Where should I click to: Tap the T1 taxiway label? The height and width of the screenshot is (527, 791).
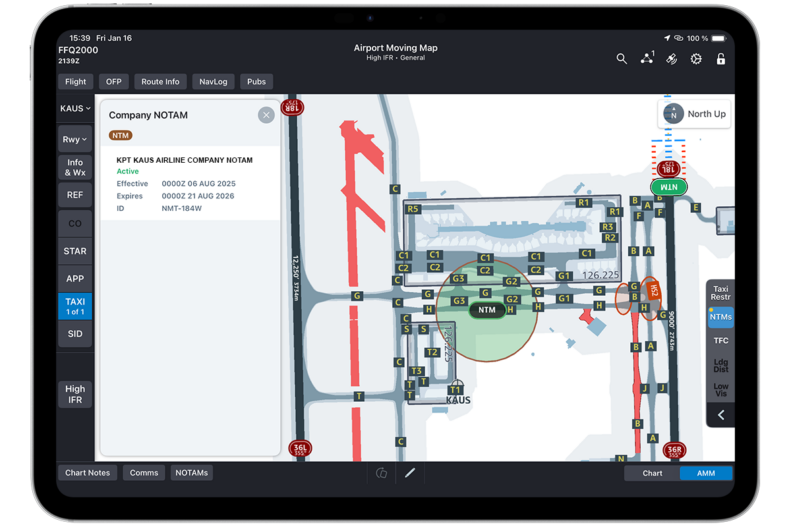tap(455, 390)
